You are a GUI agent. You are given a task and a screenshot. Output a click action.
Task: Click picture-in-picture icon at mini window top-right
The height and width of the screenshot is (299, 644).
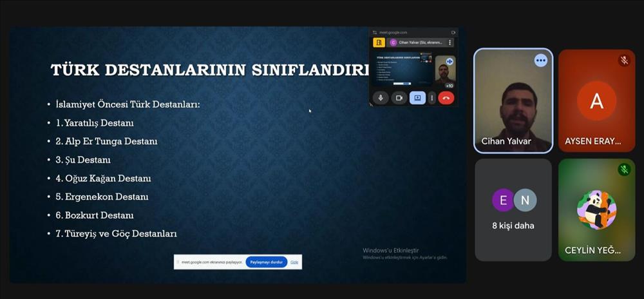[x=453, y=32]
